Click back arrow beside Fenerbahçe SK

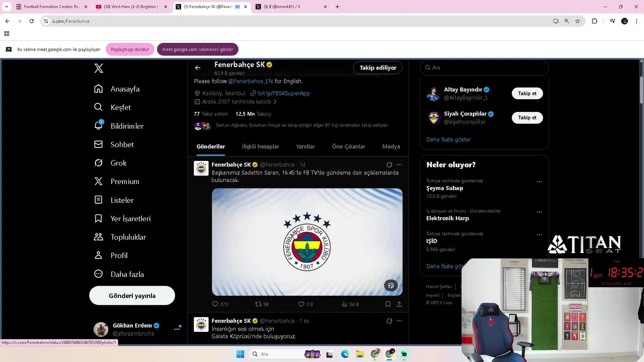tap(198, 68)
